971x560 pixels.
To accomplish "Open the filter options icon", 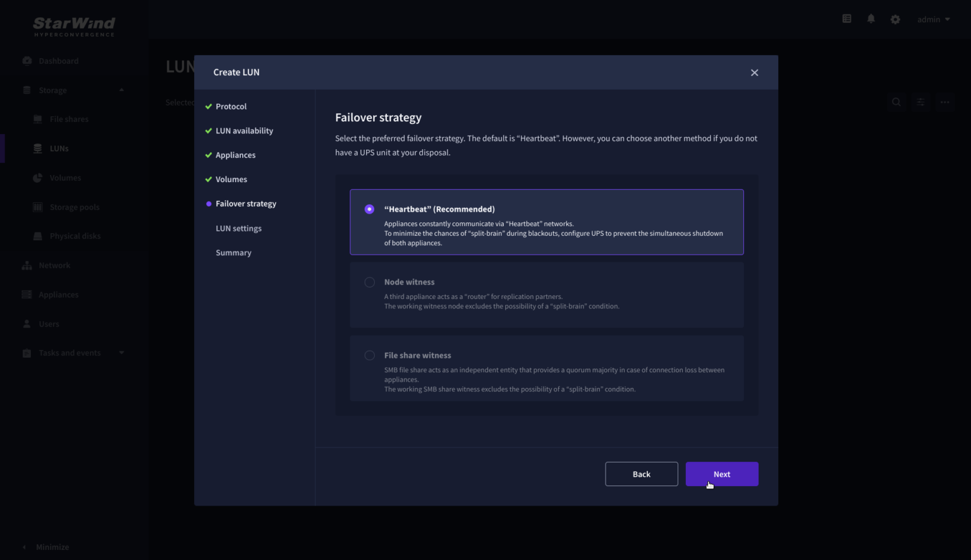I will tap(920, 102).
